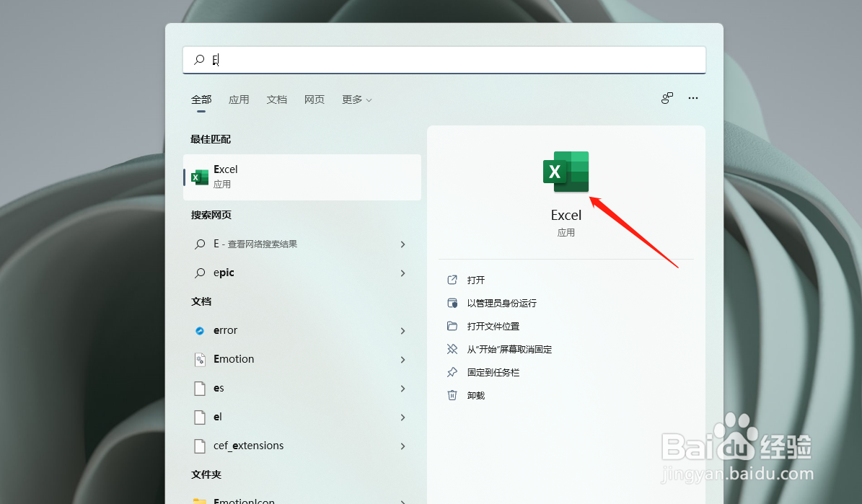
Task: Click 打开 to launch Excel
Action: 476,280
